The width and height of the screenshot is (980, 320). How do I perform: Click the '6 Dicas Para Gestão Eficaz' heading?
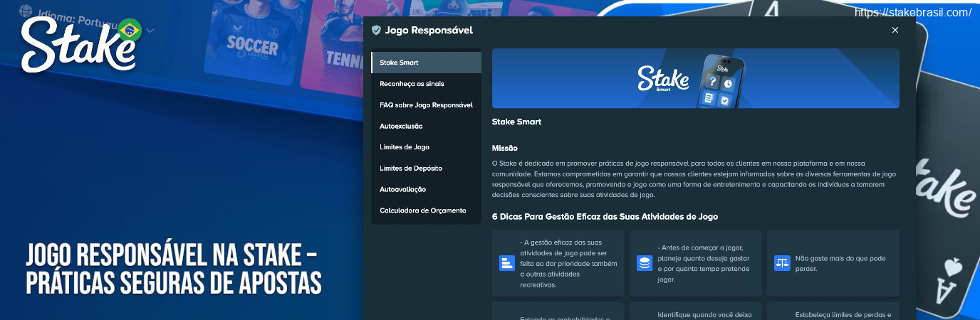pos(605,216)
